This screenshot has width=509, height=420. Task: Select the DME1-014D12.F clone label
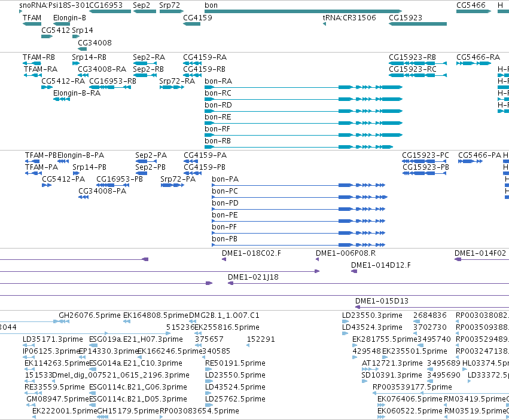(381, 265)
